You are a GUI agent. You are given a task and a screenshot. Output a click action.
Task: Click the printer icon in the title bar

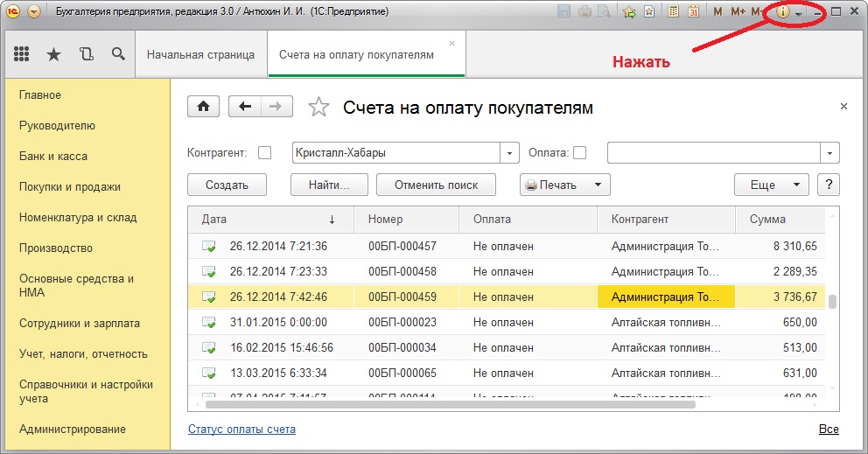[x=584, y=11]
